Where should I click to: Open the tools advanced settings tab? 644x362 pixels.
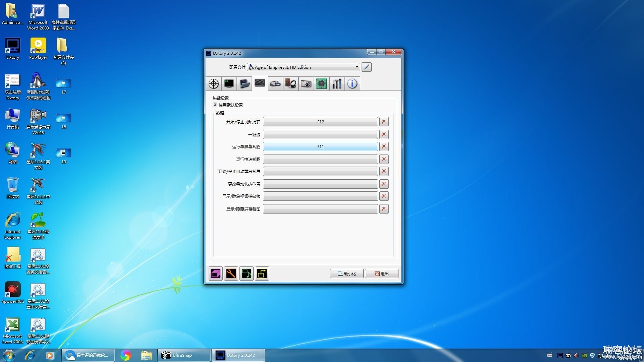point(337,83)
